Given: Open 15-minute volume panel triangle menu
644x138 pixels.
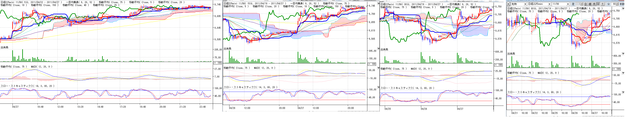Looking at the screenshot, I should point(378,49).
